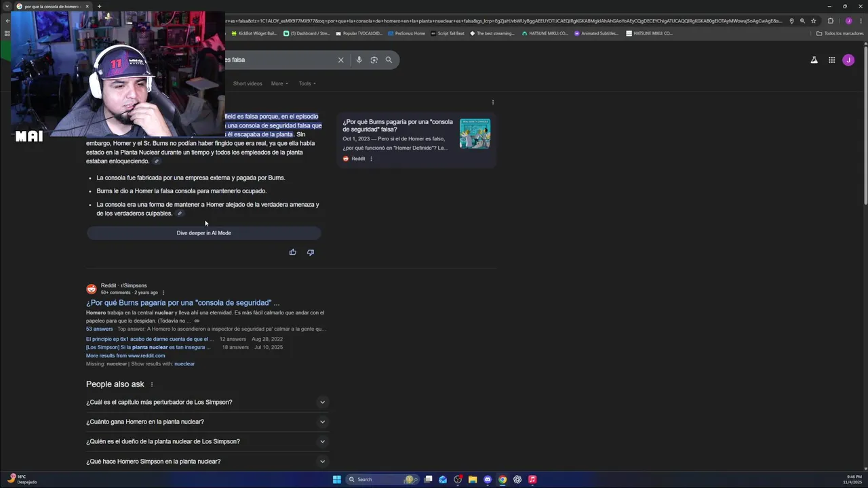Open Task View on the taskbar
This screenshot has height=488, width=868.
tap(429, 479)
